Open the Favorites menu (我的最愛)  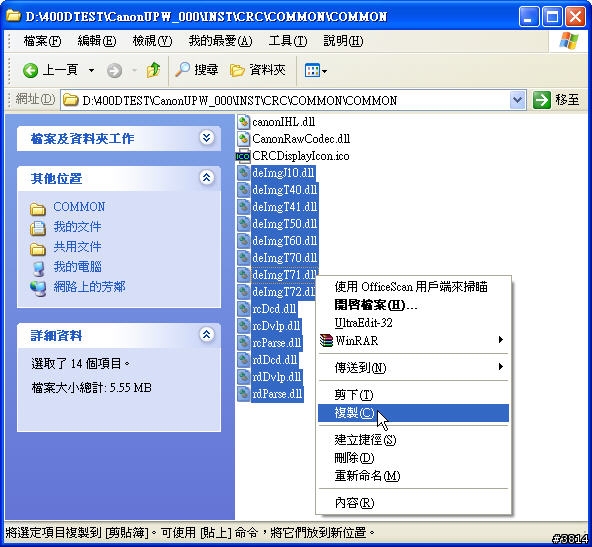click(220, 41)
